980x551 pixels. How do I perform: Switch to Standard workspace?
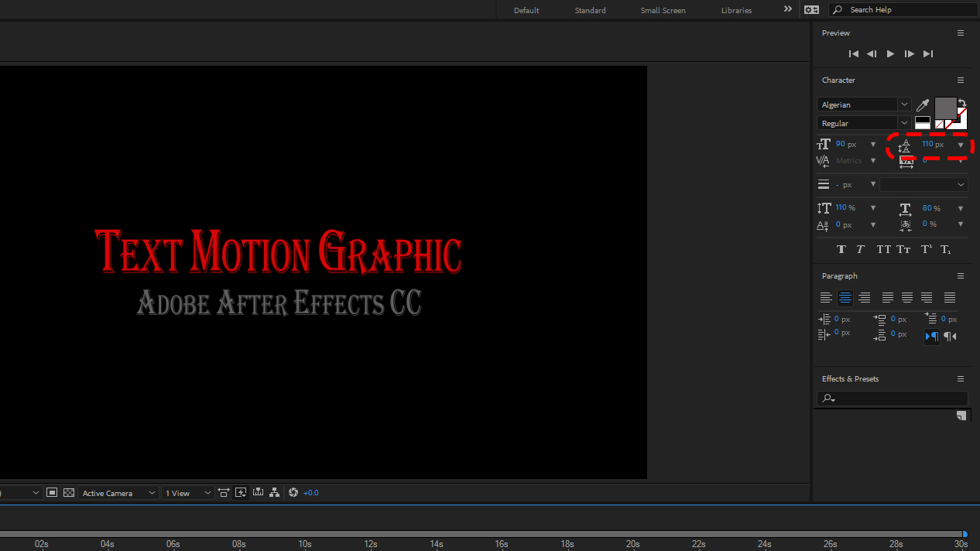(591, 10)
